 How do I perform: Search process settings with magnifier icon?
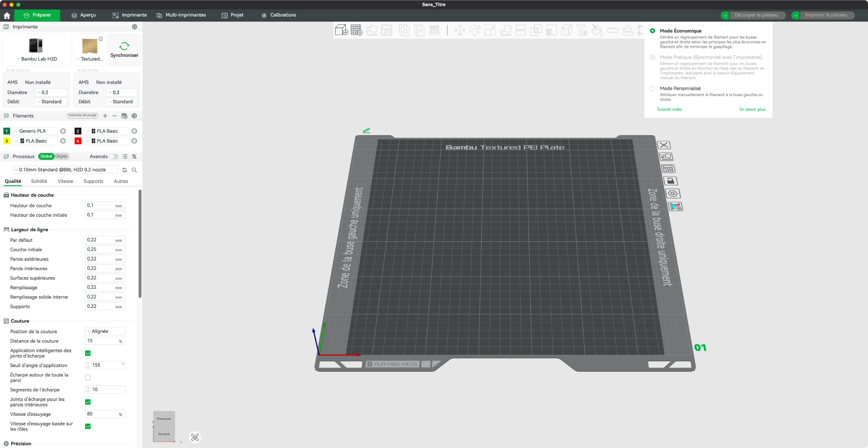tap(134, 170)
